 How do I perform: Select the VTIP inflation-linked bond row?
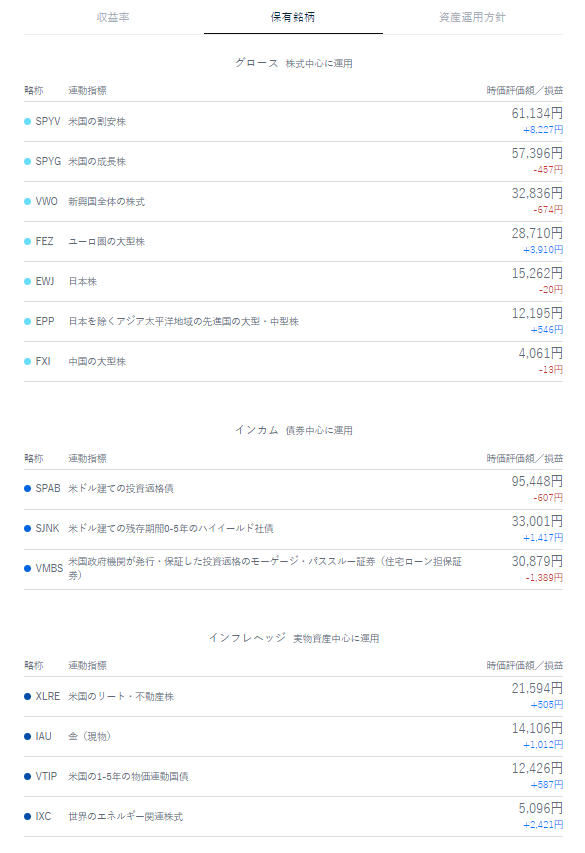[x=293, y=776]
